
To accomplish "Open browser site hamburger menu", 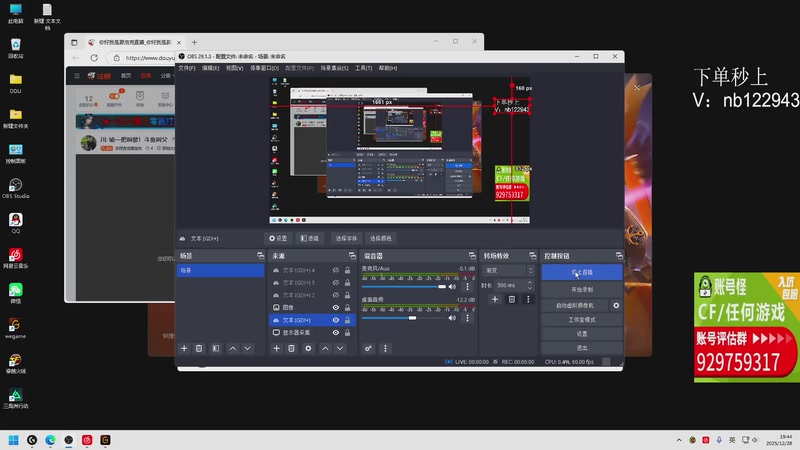I will pos(77,76).
